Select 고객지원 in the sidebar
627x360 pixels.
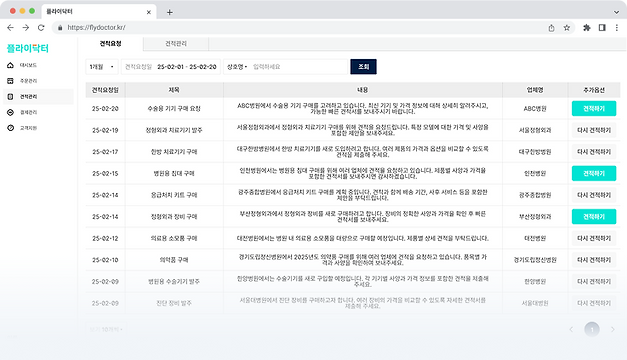point(28,128)
